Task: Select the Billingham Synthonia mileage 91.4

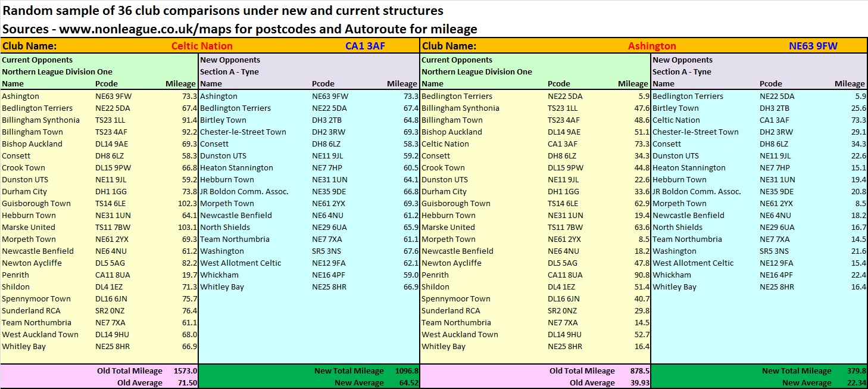Action: [x=189, y=120]
